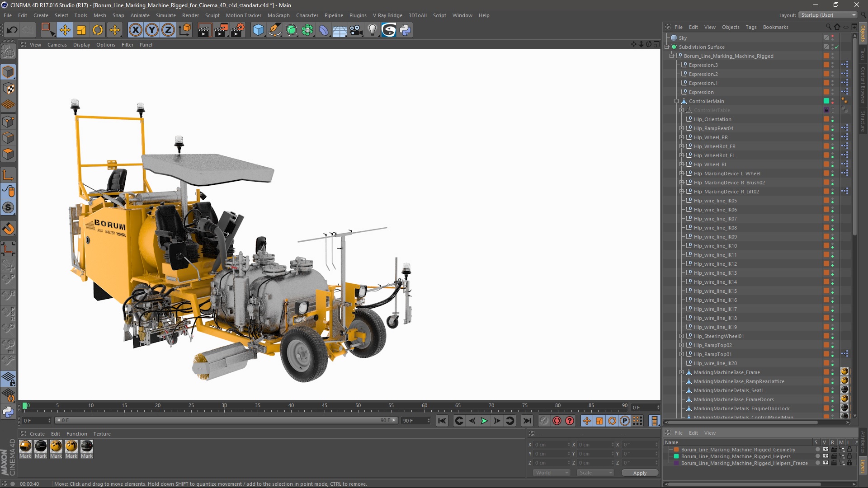
Task: Toggle the parameter P keyframe icon
Action: (624, 421)
